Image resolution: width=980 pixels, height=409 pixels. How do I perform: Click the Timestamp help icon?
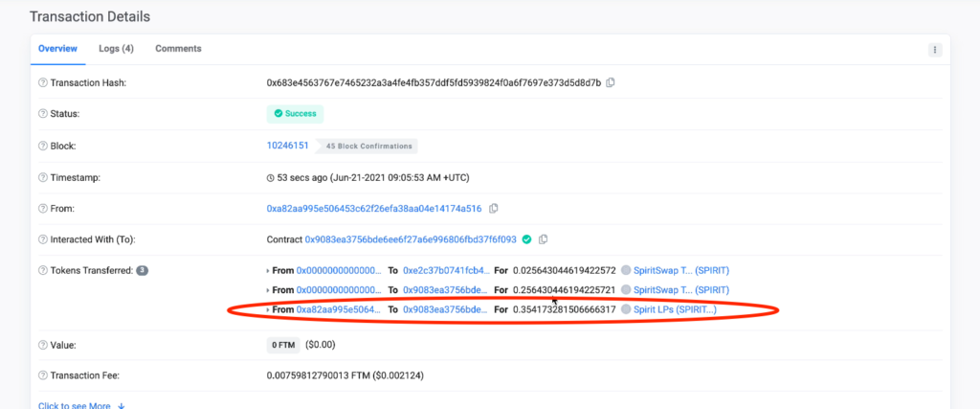[x=43, y=177]
